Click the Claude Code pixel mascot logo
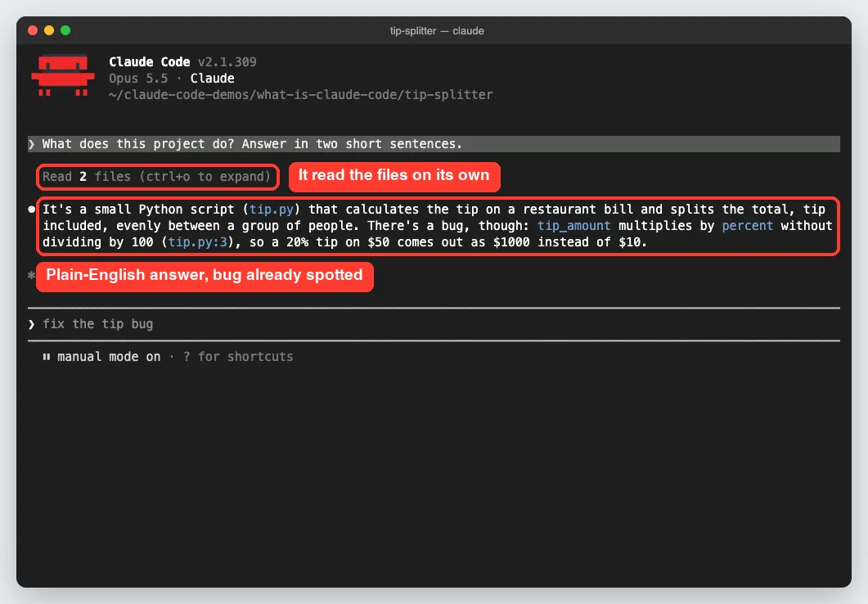The height and width of the screenshot is (604, 868). [63, 75]
